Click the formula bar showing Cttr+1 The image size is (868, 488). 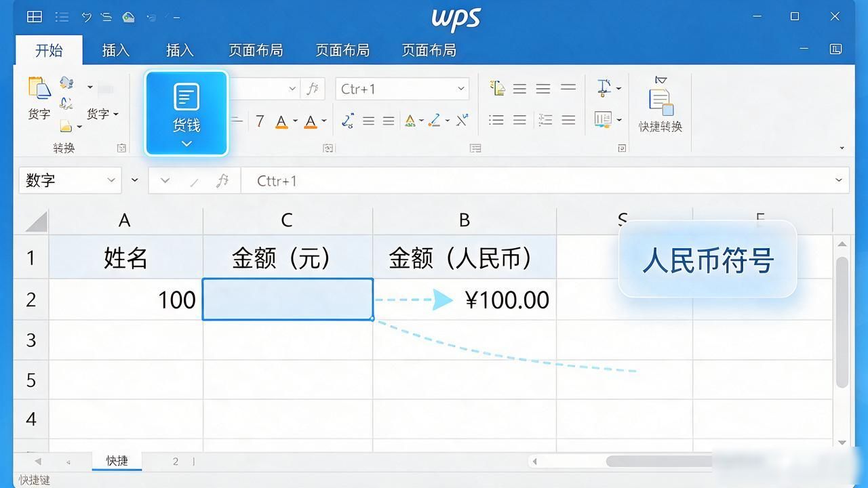pos(545,181)
